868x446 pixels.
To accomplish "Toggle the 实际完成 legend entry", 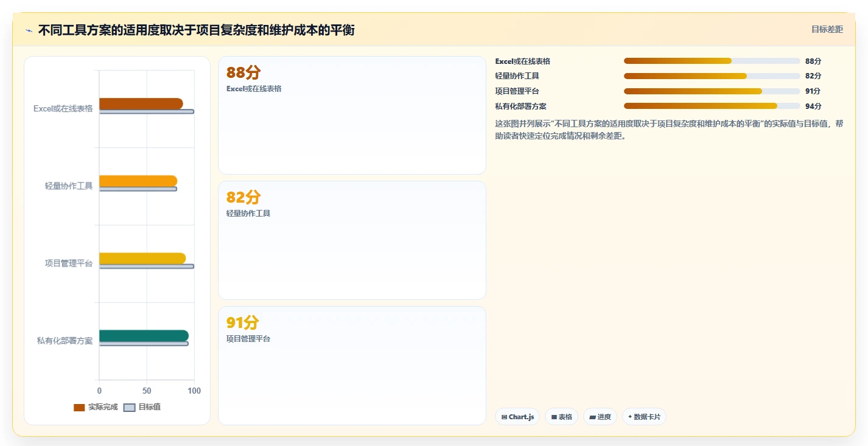I will pos(96,407).
